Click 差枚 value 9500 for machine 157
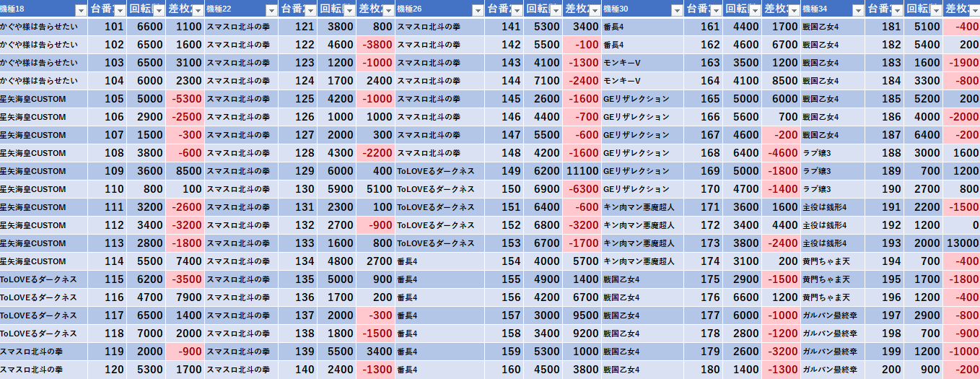 [582, 315]
